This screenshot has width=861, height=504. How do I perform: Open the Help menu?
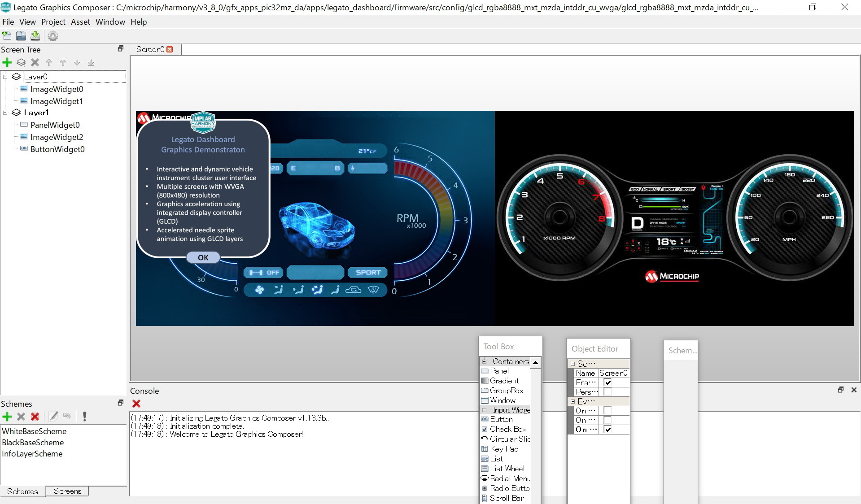(x=139, y=22)
